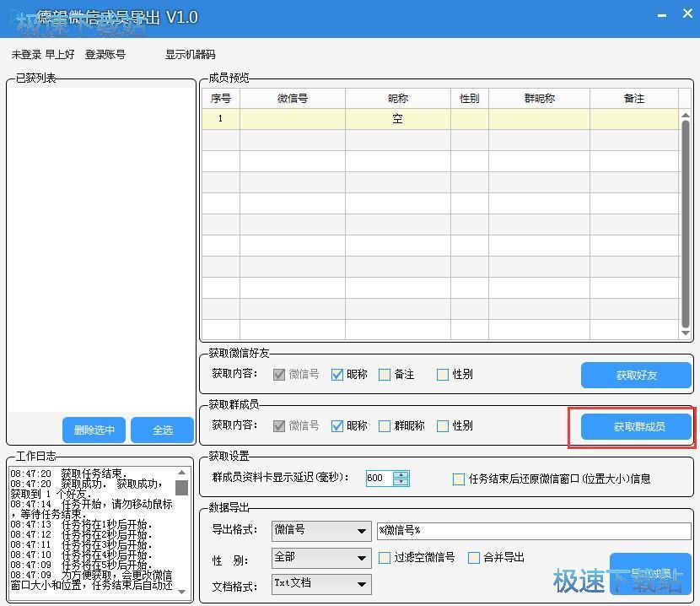Toggle 昵称 checkbox under 获取微信好友

[x=337, y=375]
